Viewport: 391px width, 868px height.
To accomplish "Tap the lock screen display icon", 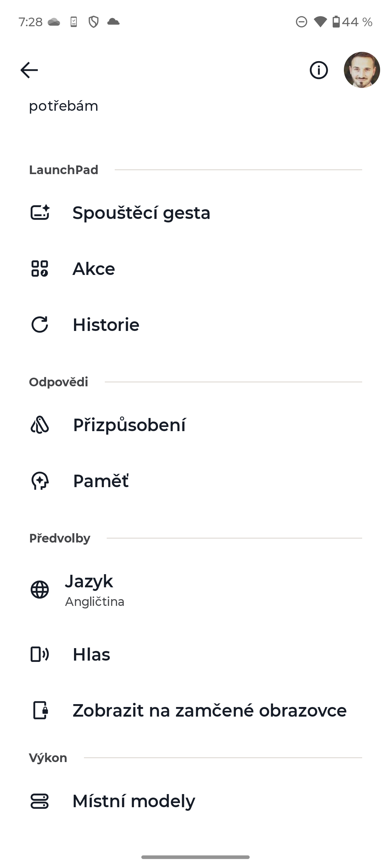I will click(40, 710).
